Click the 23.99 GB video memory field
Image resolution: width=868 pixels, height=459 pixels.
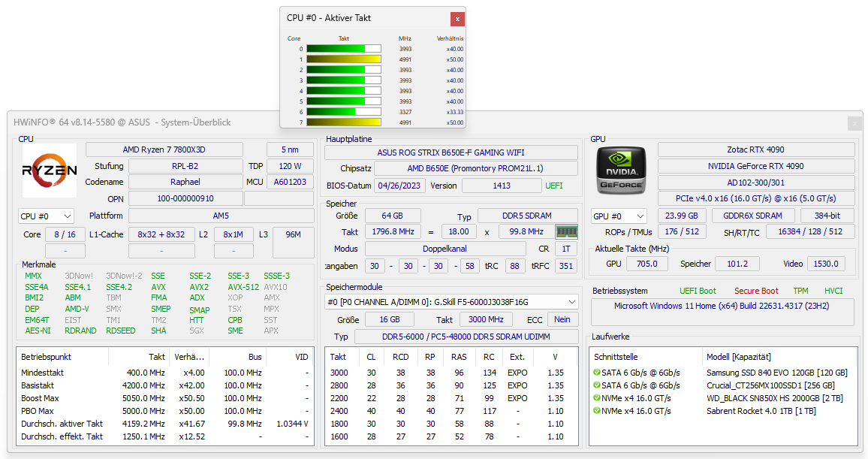682,216
